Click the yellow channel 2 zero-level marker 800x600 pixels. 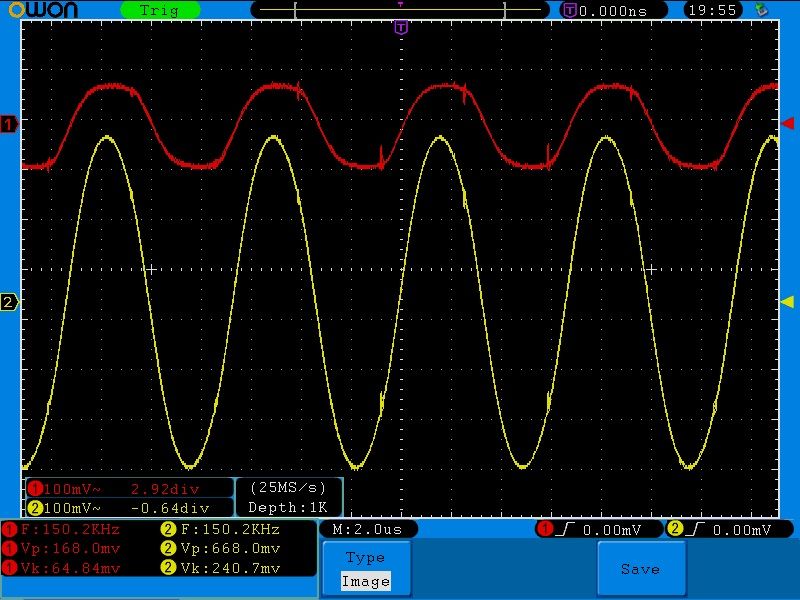tap(10, 302)
